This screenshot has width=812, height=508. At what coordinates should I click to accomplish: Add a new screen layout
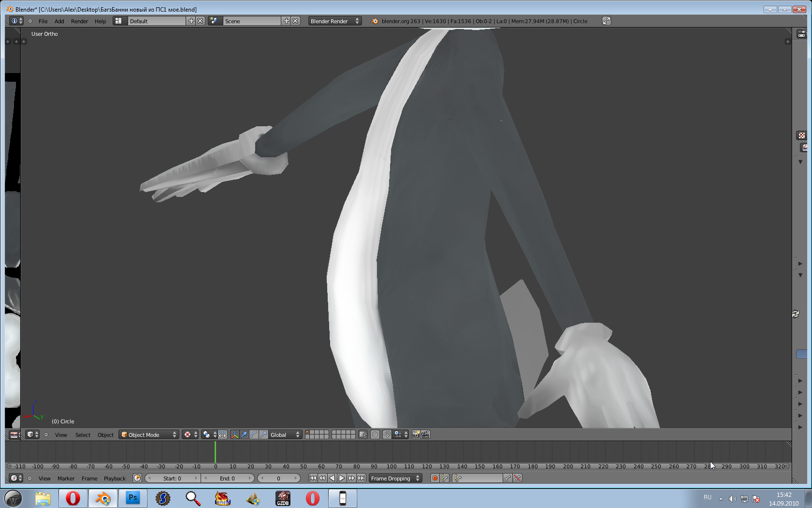pos(191,21)
